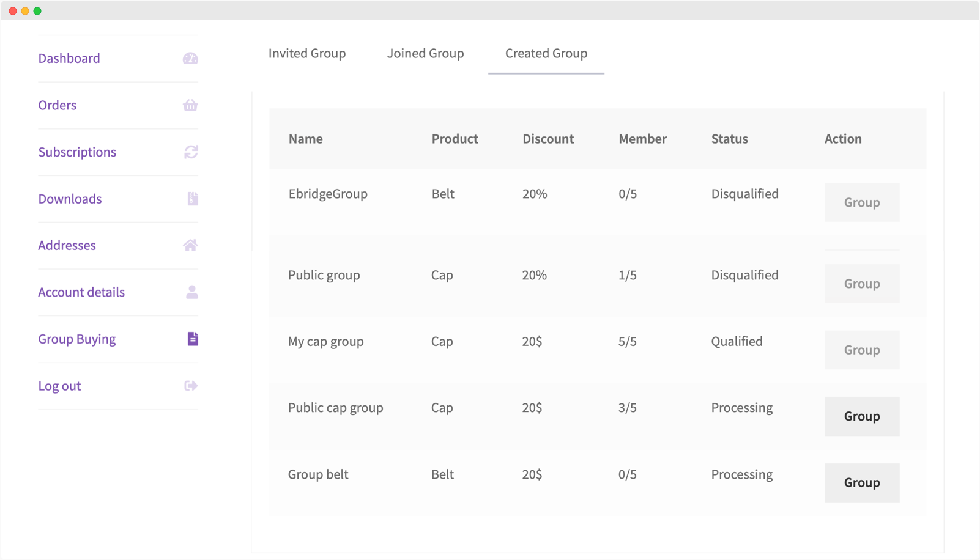The image size is (980, 560).
Task: Navigate to Account details
Action: point(81,292)
